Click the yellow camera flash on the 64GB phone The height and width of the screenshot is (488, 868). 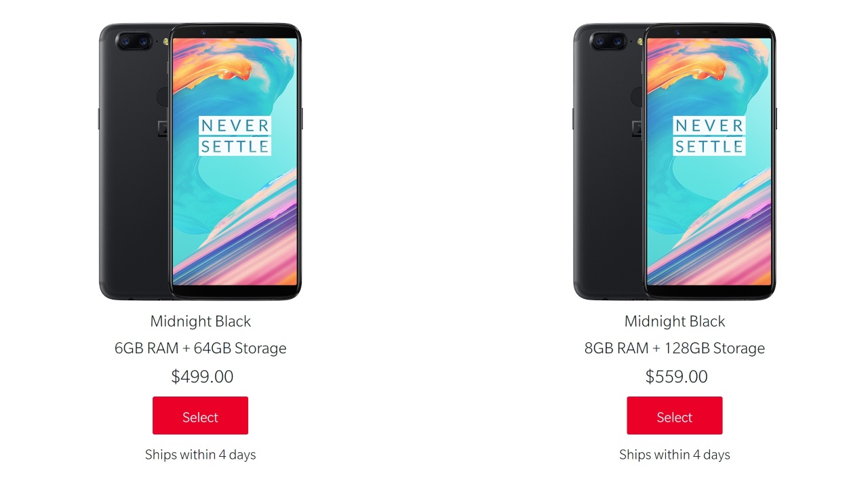click(167, 41)
